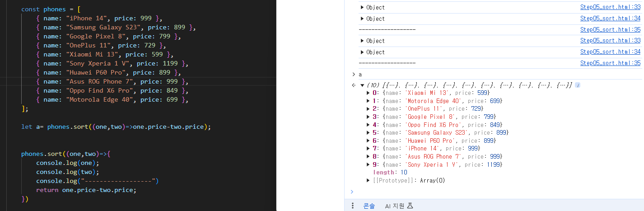Screen dimensions: 644x211
Task: Click the Oppo Find X6 Pro code line
Action: tap(112, 90)
